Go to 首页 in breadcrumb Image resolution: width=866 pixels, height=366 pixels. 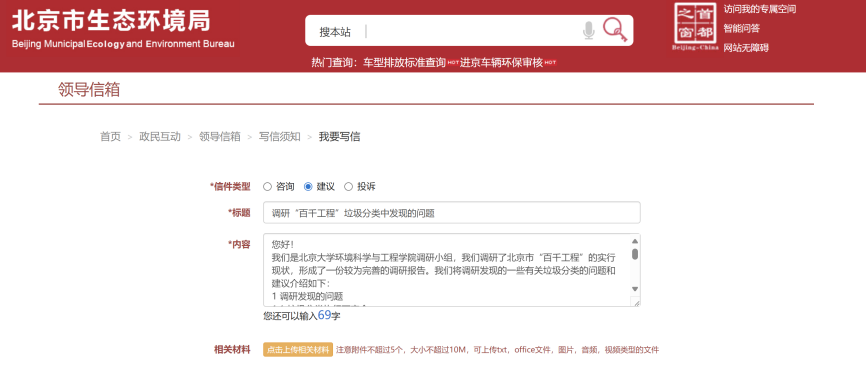[110, 137]
